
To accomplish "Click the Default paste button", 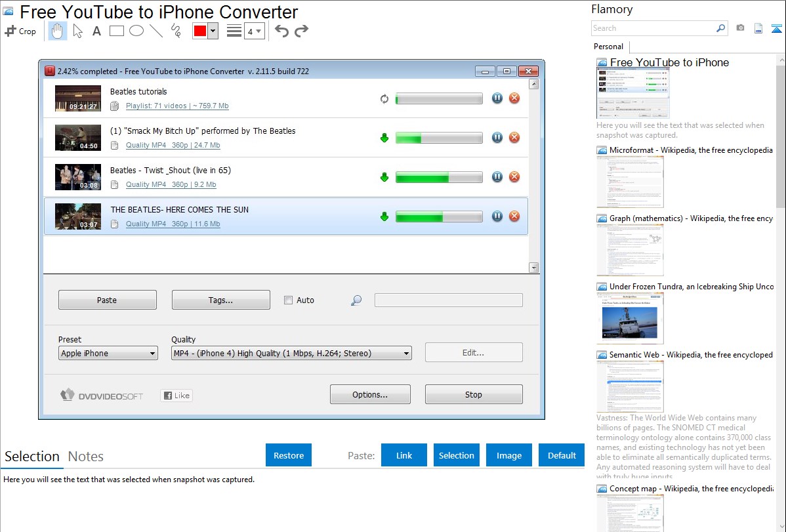I will 562,455.
